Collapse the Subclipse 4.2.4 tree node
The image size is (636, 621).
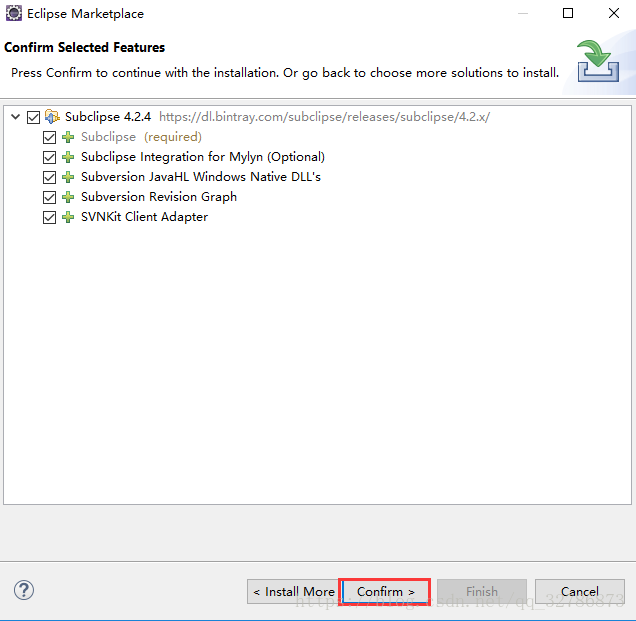pyautogui.click(x=15, y=117)
